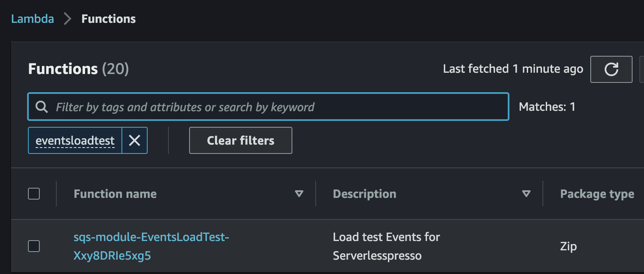
Task: Open the sqs-module-EventsLoadTest-Xxy8DRIe5xg5 function
Action: pyautogui.click(x=151, y=247)
